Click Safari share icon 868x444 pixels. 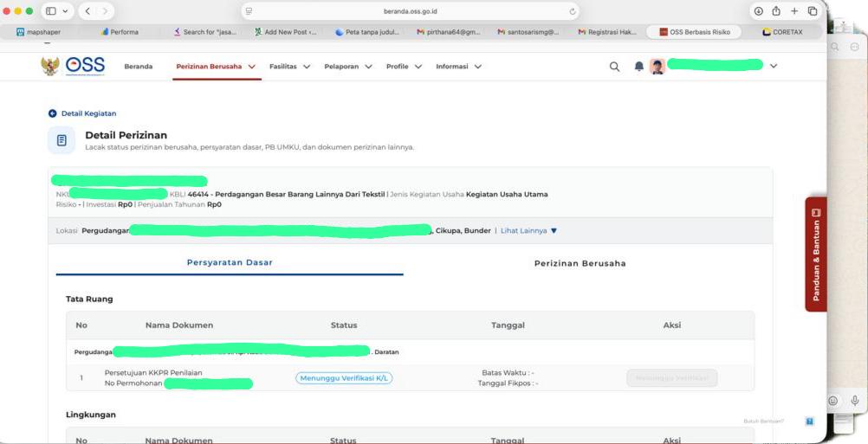pyautogui.click(x=776, y=11)
